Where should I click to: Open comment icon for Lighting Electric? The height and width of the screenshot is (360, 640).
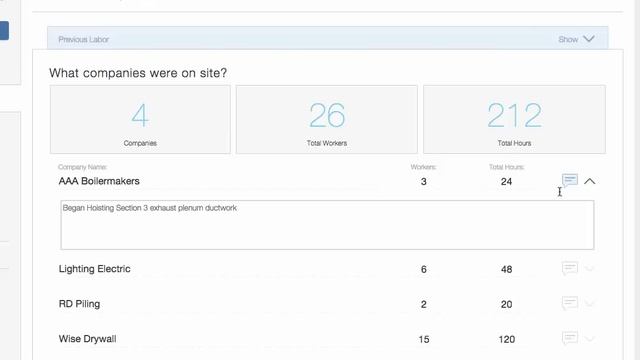coord(570,269)
